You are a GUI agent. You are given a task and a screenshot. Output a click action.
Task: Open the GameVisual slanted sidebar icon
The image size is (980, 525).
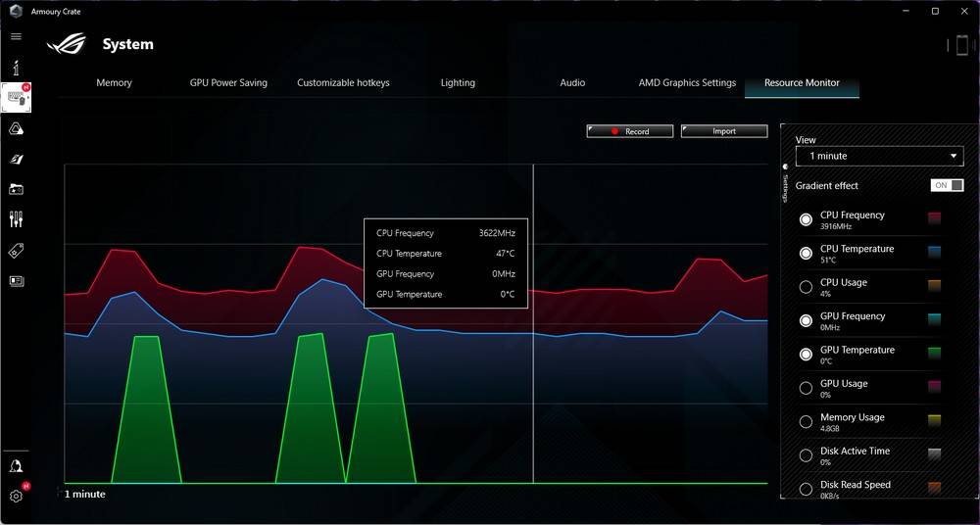click(17, 160)
